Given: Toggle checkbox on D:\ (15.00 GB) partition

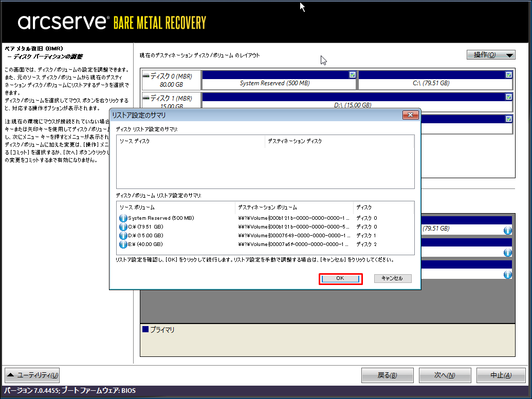Looking at the screenshot, I should coord(508,97).
